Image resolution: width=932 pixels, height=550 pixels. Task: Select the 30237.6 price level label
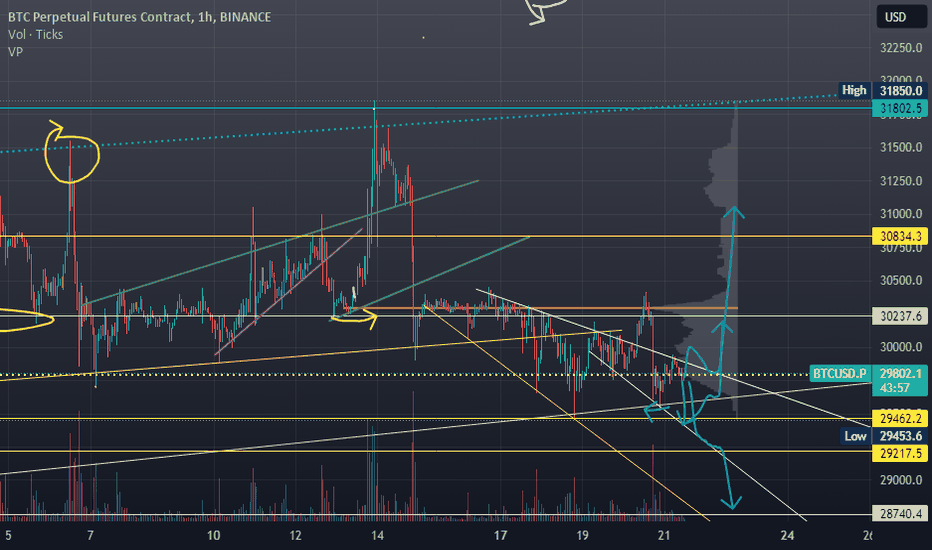(900, 316)
